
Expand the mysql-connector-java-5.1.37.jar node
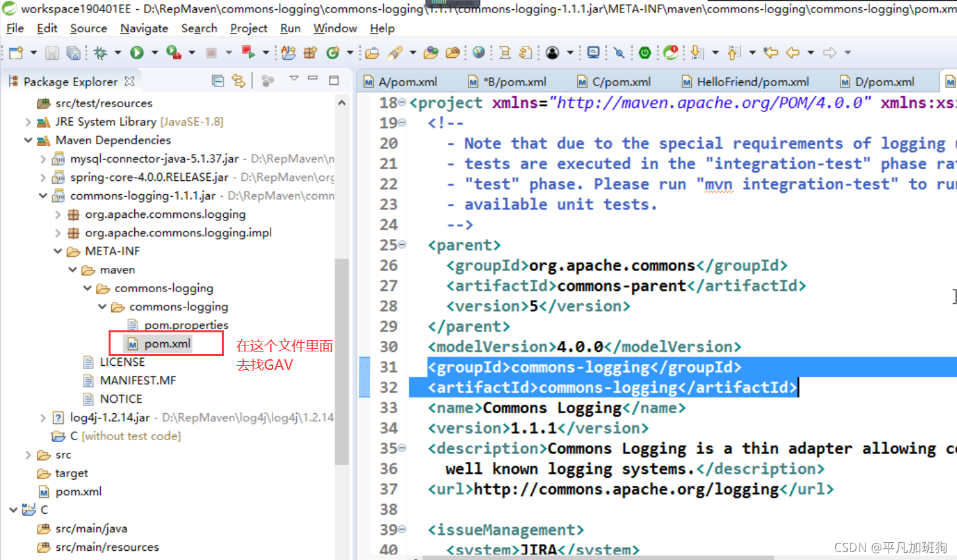coord(43,159)
